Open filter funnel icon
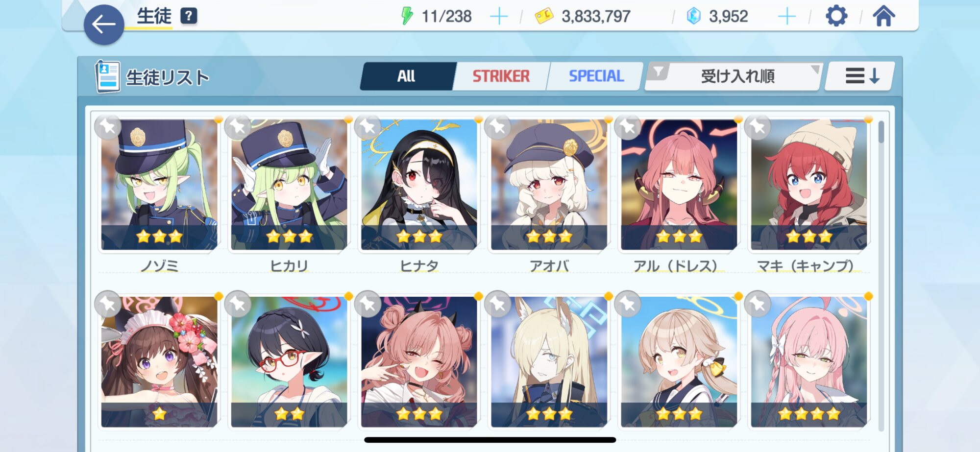The height and width of the screenshot is (452, 980). [x=659, y=72]
